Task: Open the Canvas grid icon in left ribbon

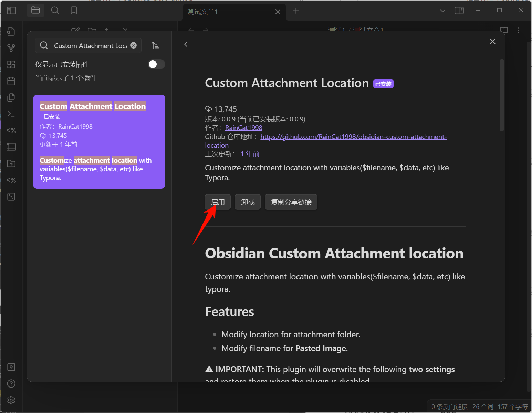Action: click(11, 64)
